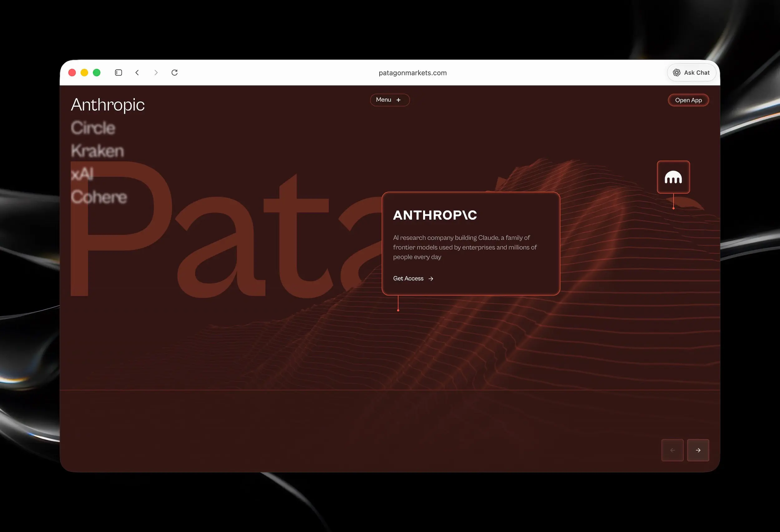
Task: Select Cohere in the company list
Action: click(x=99, y=197)
